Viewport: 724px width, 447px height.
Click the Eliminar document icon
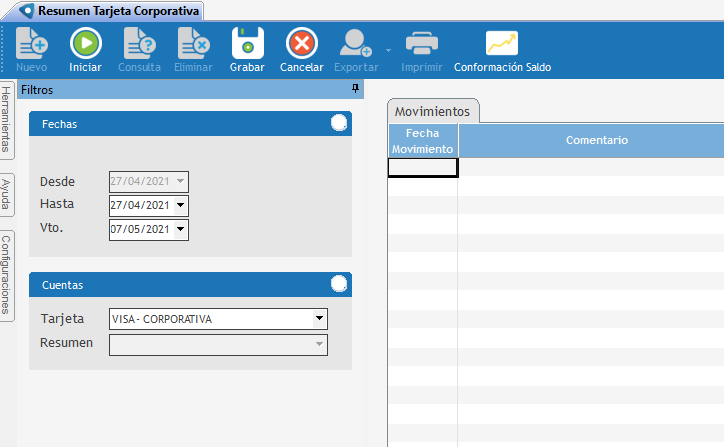(x=194, y=44)
